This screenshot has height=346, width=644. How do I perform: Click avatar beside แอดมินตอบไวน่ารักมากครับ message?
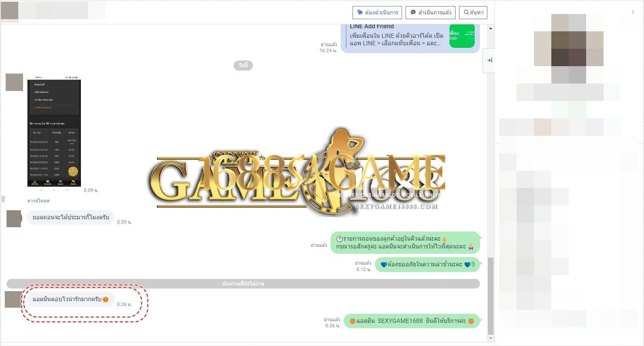coord(13,299)
